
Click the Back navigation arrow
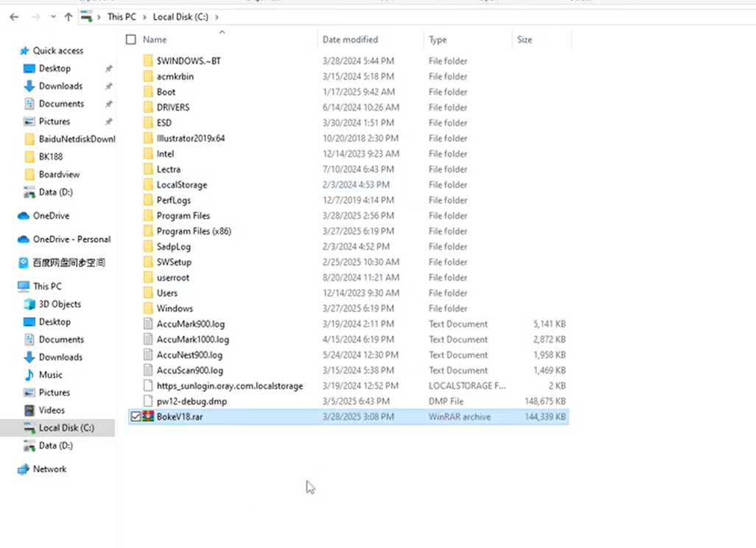point(14,17)
